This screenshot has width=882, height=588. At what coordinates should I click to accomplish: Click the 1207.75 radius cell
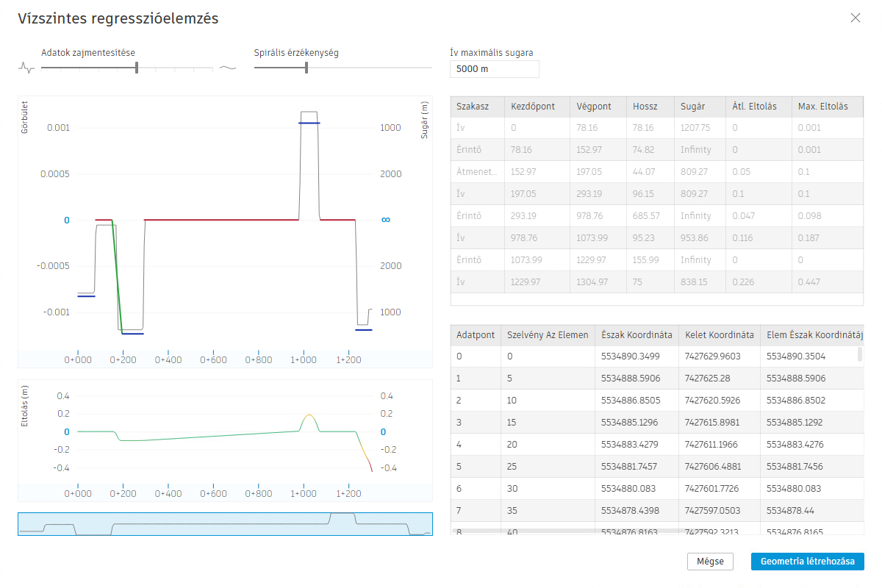click(x=700, y=128)
